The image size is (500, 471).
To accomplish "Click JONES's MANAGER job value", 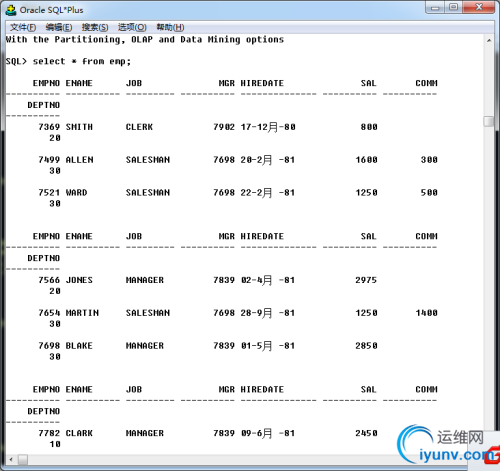I will tap(145, 280).
